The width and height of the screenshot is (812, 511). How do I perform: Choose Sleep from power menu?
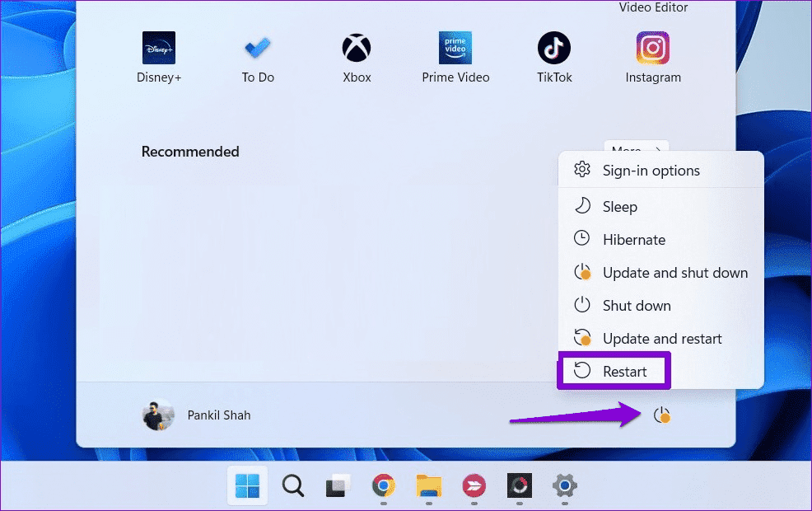660,206
